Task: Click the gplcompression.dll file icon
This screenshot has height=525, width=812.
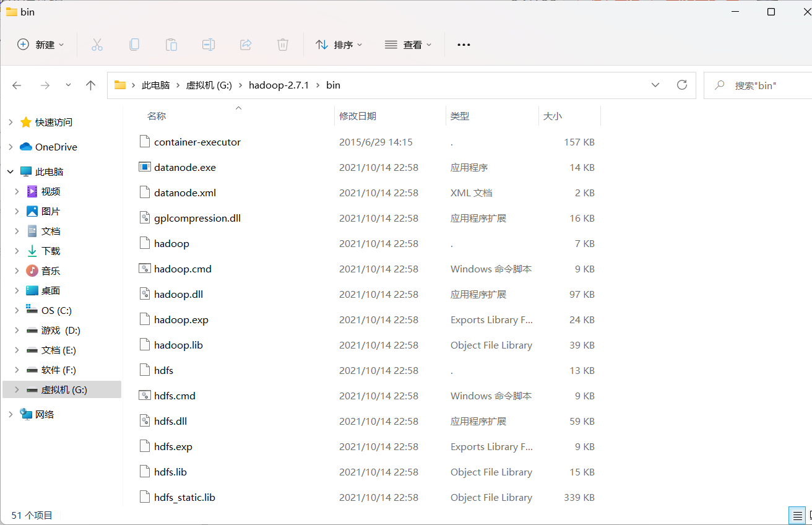Action: [x=144, y=218]
